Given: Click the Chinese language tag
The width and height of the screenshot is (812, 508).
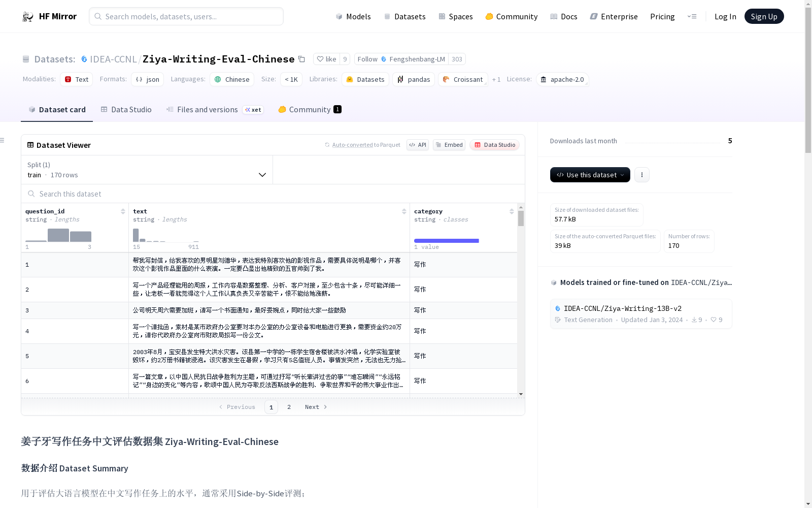Looking at the screenshot, I should 232,79.
